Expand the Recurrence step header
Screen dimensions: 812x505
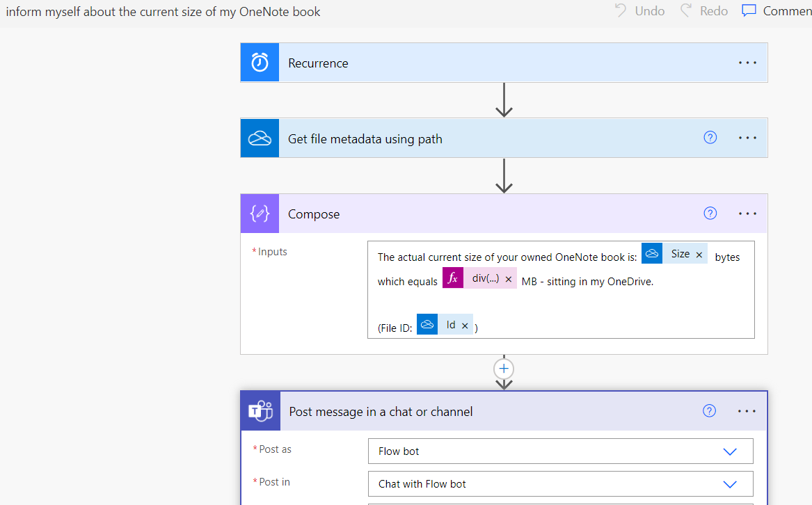click(504, 63)
